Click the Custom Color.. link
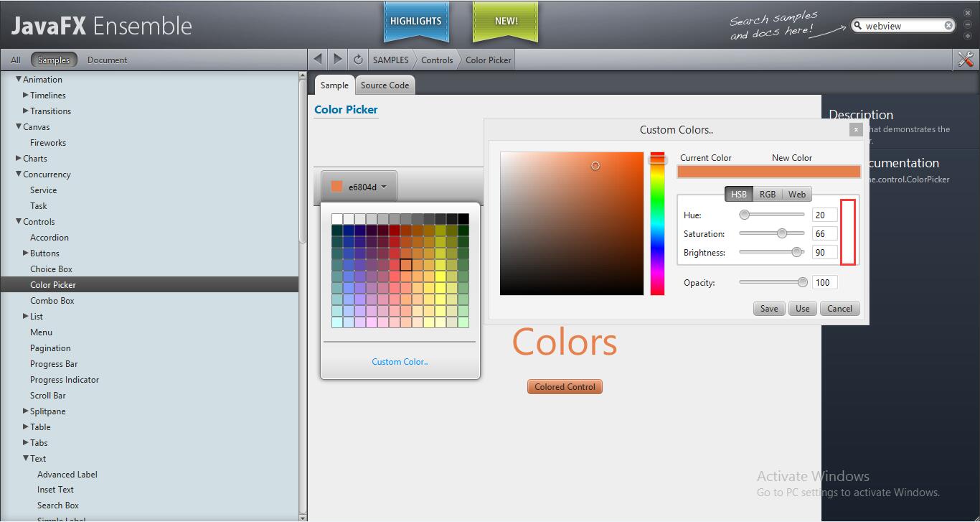 (400, 362)
